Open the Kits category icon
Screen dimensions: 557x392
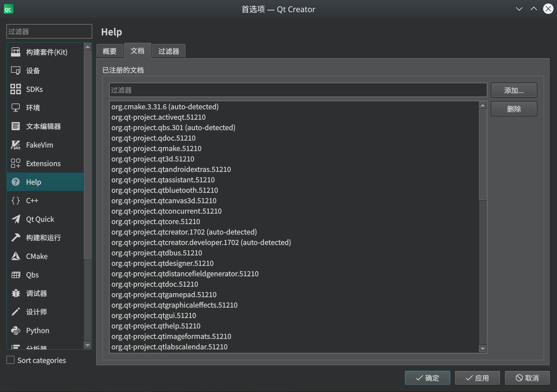(16, 52)
